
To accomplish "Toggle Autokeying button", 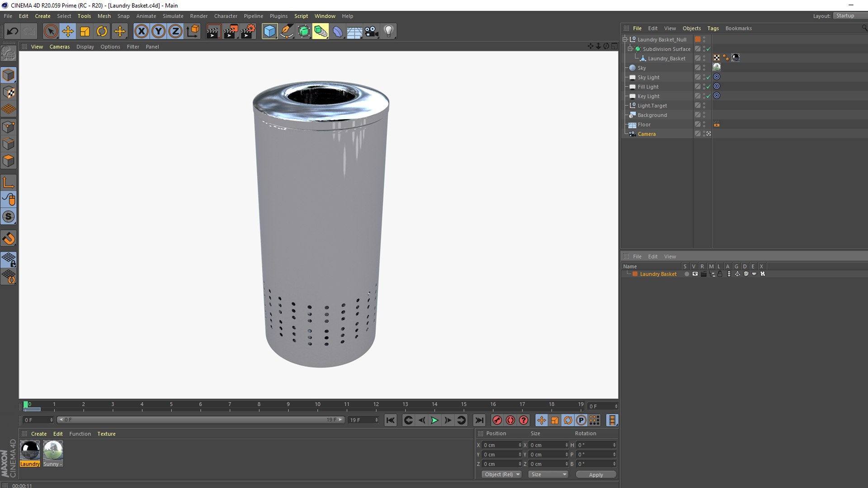I will [510, 420].
